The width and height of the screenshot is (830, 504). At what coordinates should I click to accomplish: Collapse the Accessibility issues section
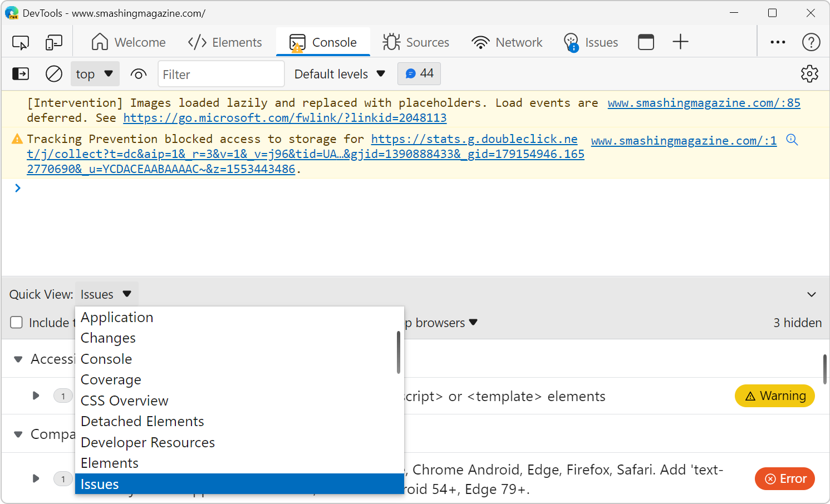pyautogui.click(x=18, y=358)
